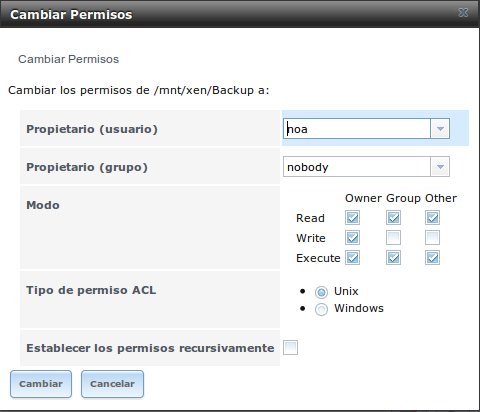480x412 pixels.
Task: Click the /mnt/xen/Backup path text
Action: pyautogui.click(x=204, y=90)
